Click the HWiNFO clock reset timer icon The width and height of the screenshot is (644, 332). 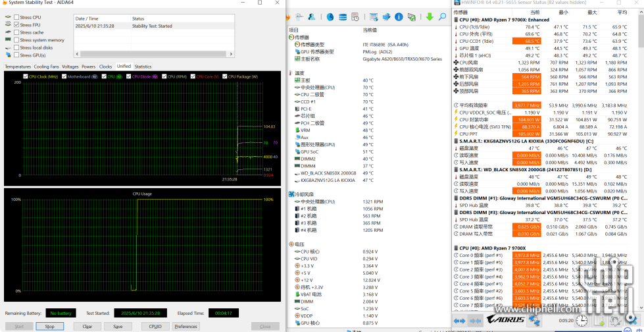pos(581,320)
